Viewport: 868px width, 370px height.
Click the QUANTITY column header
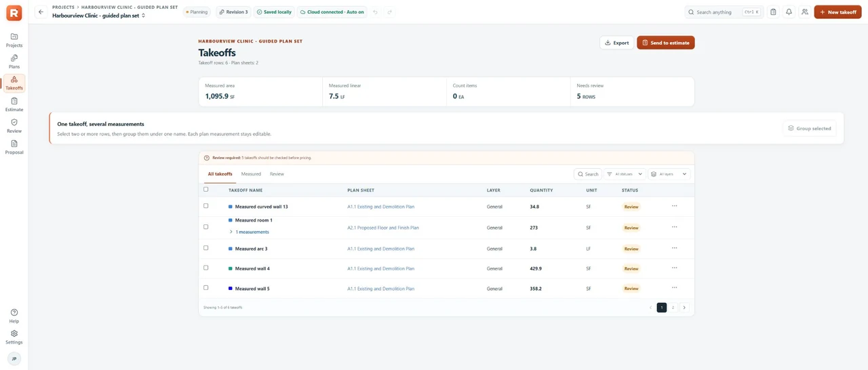[541, 190]
